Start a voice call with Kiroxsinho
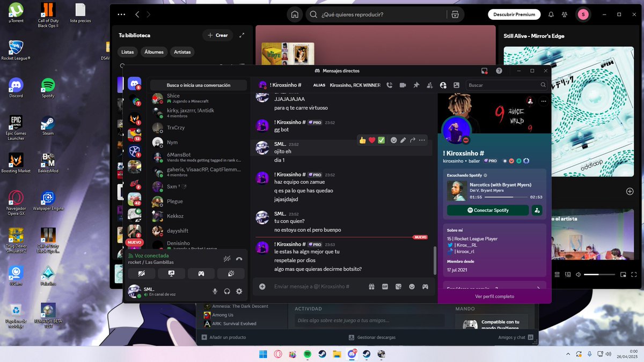 [389, 85]
